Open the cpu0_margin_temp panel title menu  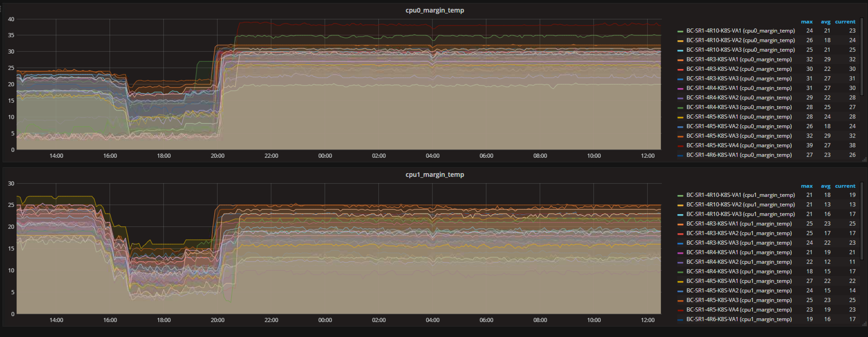click(435, 10)
